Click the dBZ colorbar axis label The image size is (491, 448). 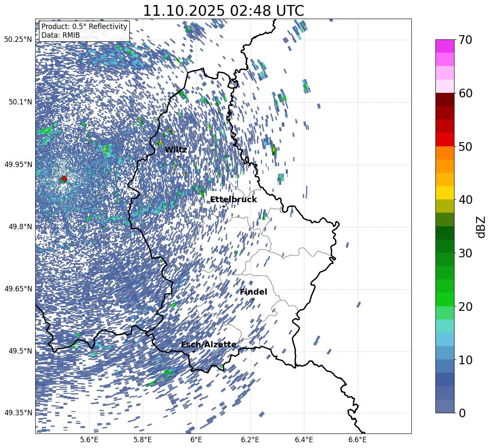[x=481, y=227]
